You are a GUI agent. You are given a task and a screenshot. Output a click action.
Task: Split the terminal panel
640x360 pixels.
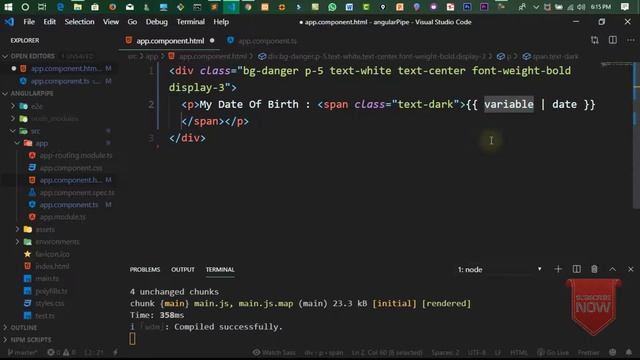pos(576,269)
